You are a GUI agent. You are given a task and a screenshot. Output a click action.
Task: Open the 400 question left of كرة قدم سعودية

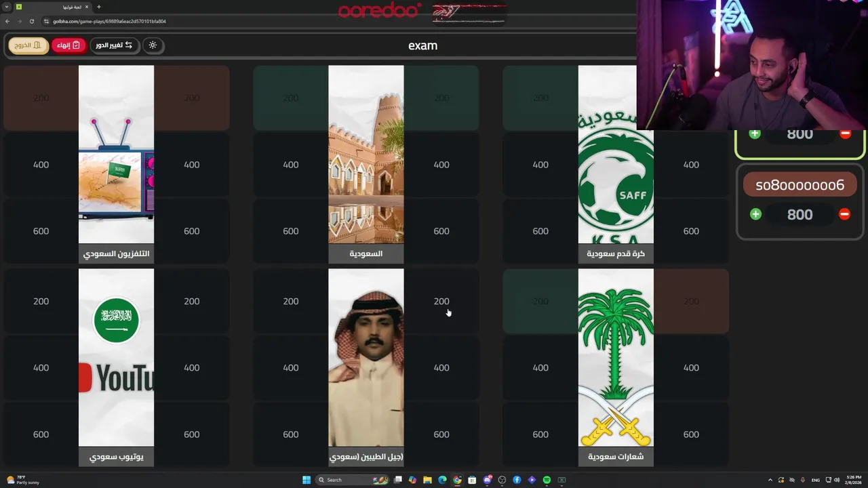540,165
